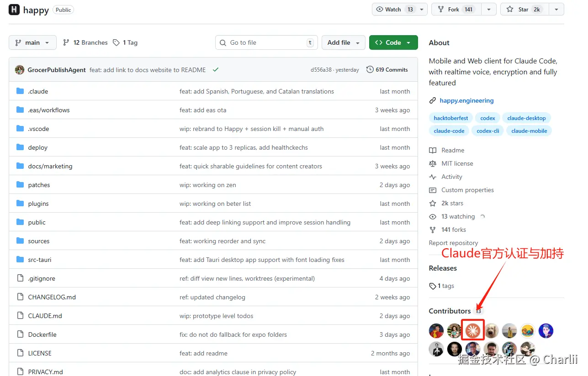Image resolution: width=588 pixels, height=376 pixels.
Task: Open the happy.engineering website link
Action: 466,100
